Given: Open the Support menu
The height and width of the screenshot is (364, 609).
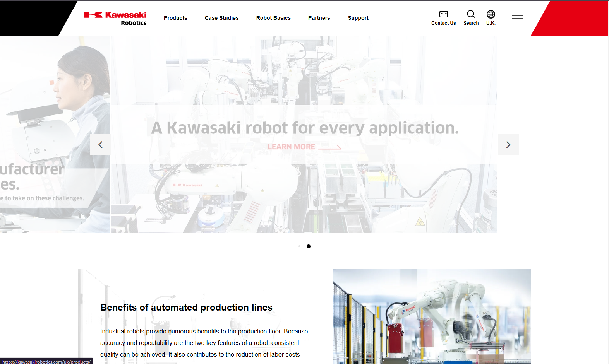Looking at the screenshot, I should coord(358,18).
